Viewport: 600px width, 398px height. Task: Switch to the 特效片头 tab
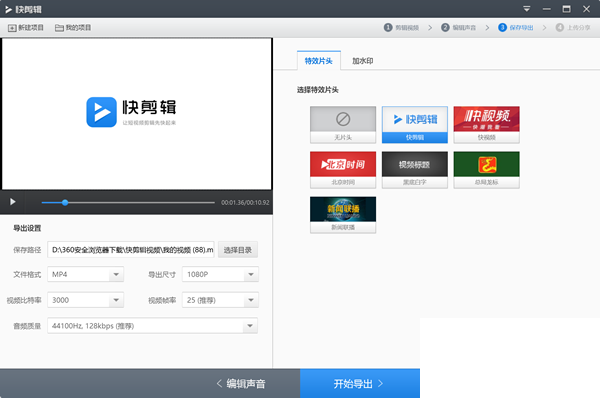point(319,60)
